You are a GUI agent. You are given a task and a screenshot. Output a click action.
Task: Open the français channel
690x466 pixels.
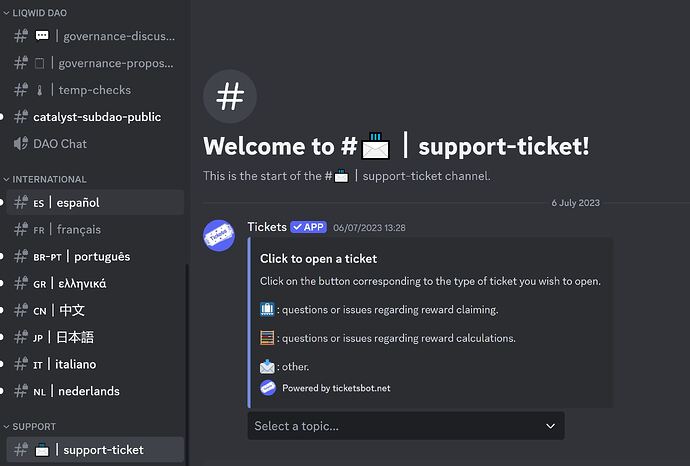tap(78, 229)
